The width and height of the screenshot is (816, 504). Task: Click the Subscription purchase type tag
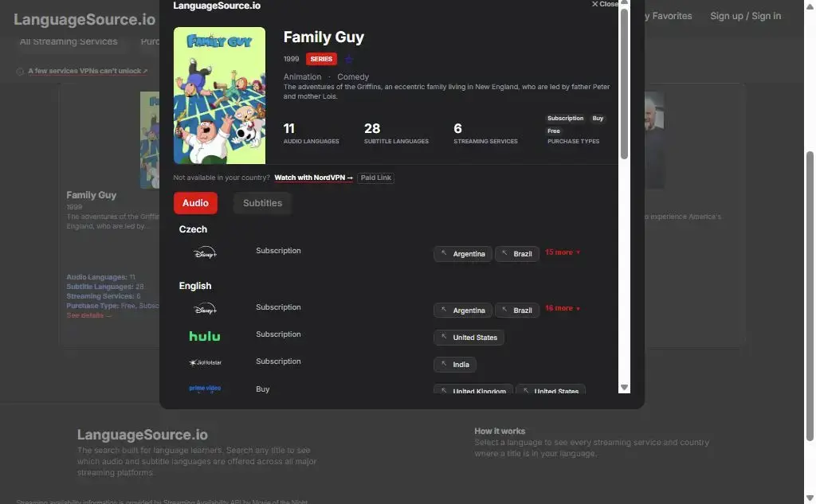[x=565, y=119]
